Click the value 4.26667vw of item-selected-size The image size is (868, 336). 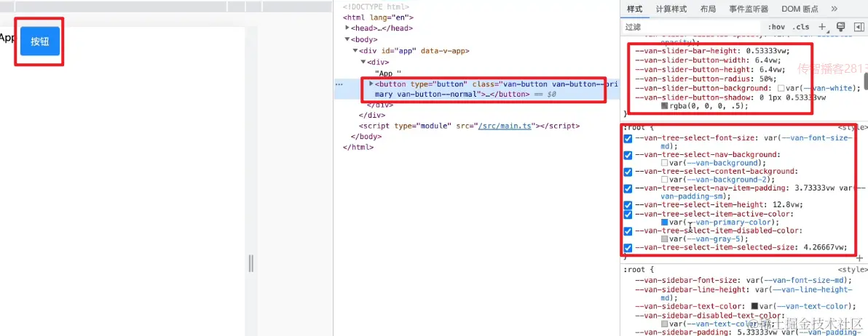click(822, 247)
